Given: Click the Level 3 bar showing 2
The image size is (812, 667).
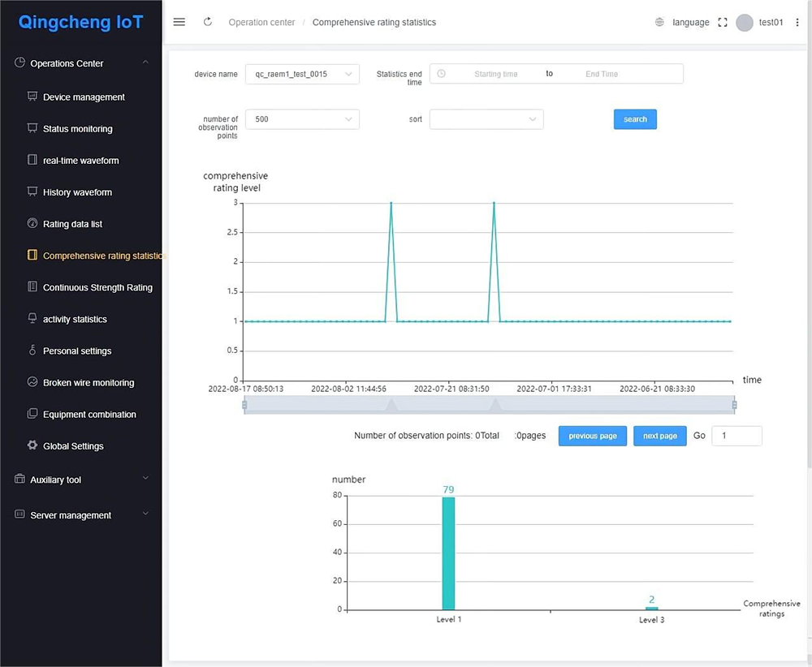Looking at the screenshot, I should tap(651, 609).
